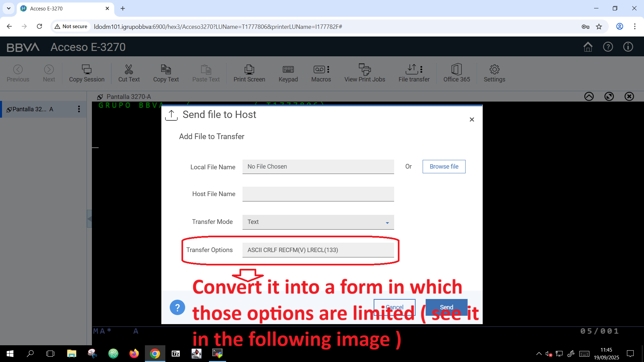
Task: Open File transfer options three-dot menu
Action: 421,69
